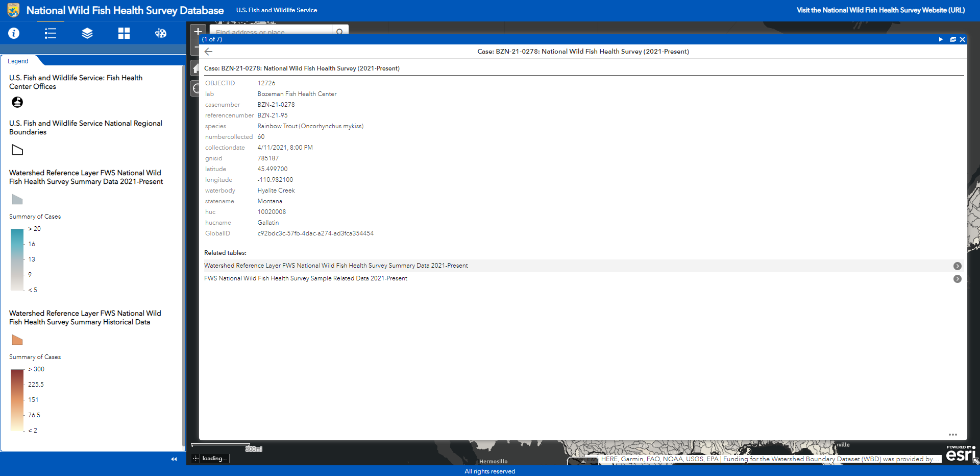Collapse the left side panel
This screenshot has height=476, width=980.
pos(174,459)
